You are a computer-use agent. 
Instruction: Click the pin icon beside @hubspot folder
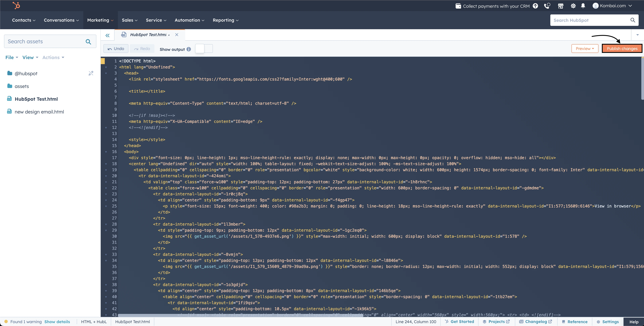click(91, 73)
